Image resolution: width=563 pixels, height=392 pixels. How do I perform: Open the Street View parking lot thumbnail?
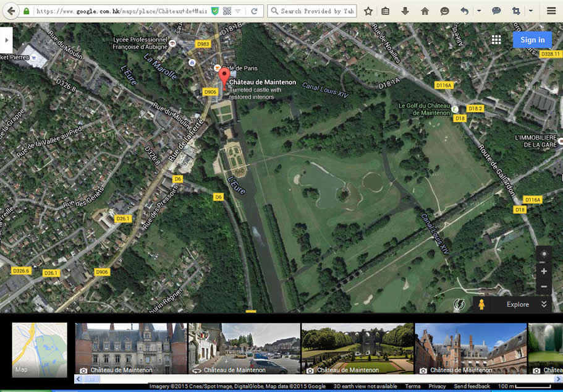pyautogui.click(x=244, y=349)
